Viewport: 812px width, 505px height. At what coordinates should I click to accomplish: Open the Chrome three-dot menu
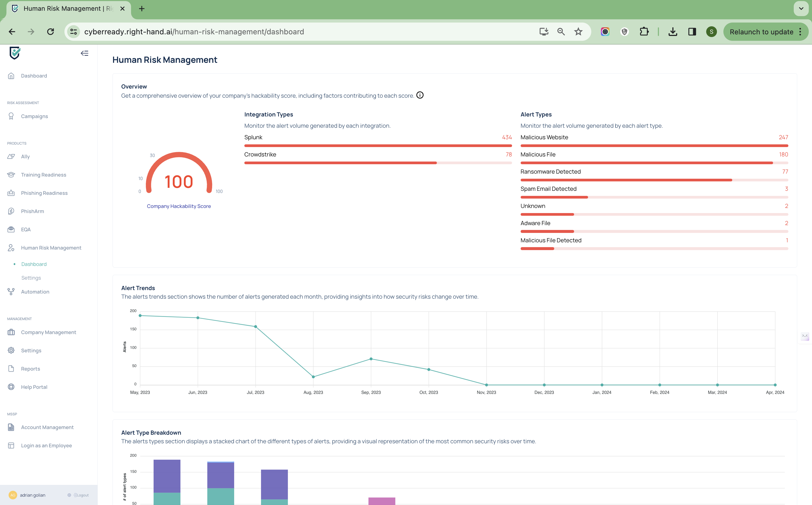tap(800, 32)
